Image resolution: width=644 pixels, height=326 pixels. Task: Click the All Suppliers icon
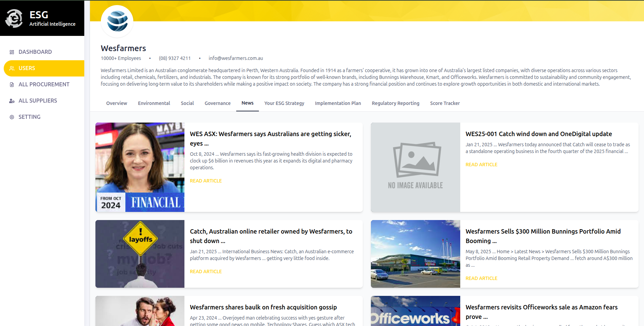pos(12,101)
